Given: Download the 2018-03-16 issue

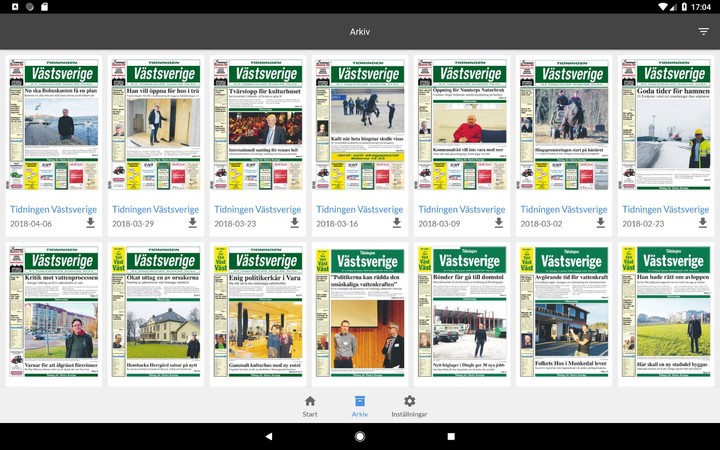Looking at the screenshot, I should click(x=397, y=223).
